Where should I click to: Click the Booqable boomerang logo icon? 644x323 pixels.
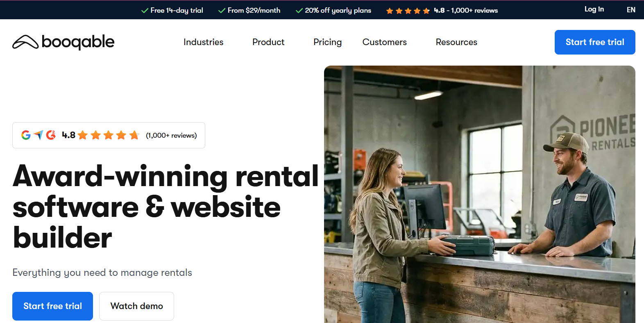25,42
